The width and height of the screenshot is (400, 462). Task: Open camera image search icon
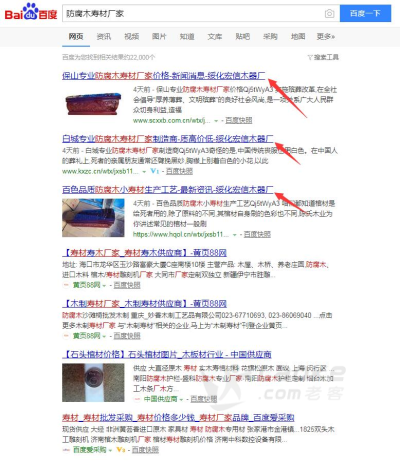[x=329, y=13]
